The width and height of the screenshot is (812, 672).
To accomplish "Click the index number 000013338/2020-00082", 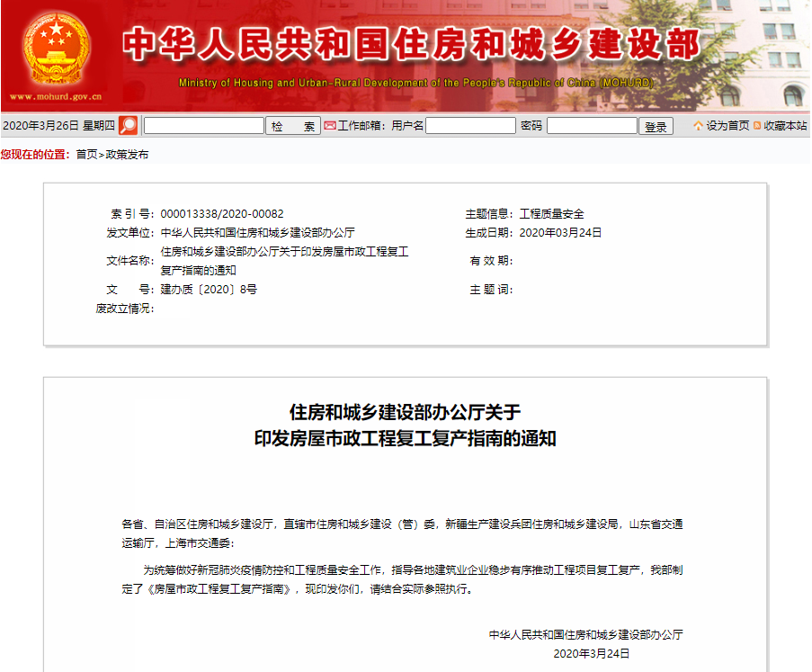I will (x=222, y=214).
